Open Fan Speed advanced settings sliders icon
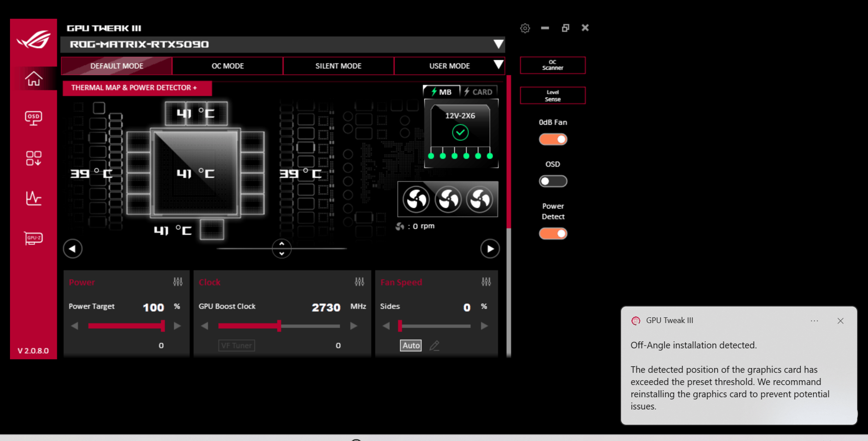The image size is (868, 441). coord(487,282)
